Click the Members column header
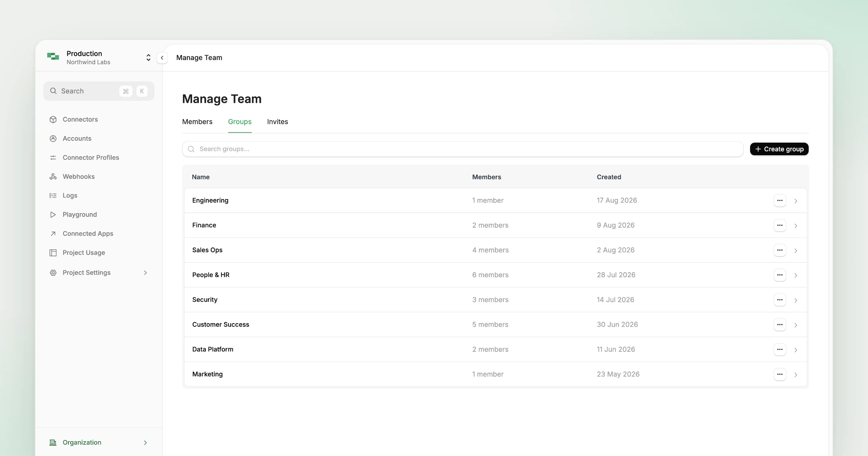Image resolution: width=868 pixels, height=456 pixels. (x=486, y=177)
